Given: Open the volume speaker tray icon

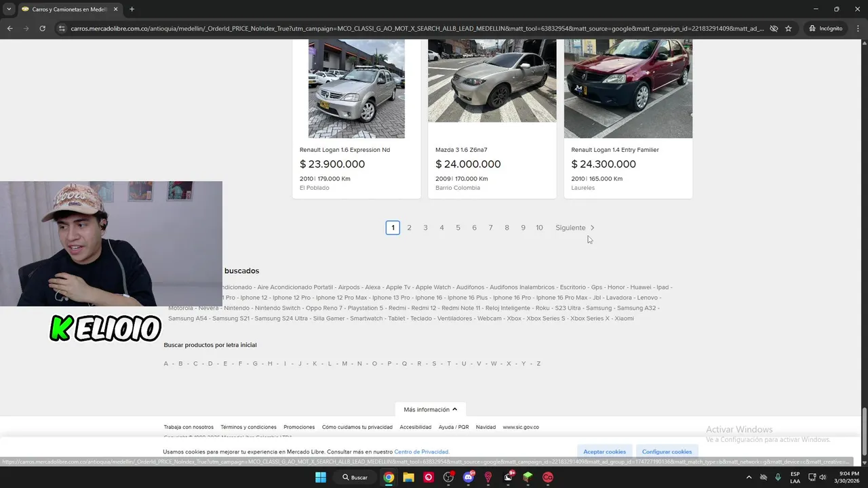Looking at the screenshot, I should point(823,477).
